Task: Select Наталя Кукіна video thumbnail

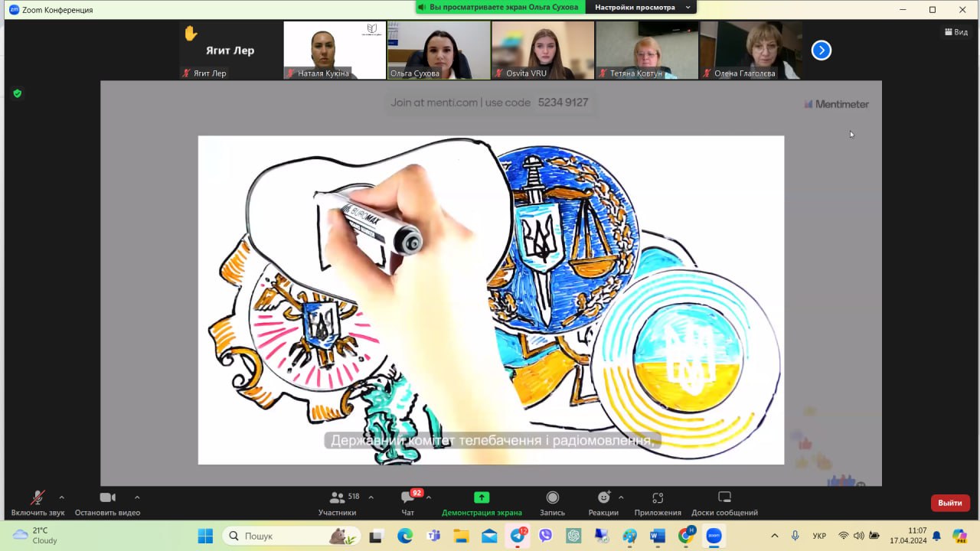Action: click(x=335, y=50)
